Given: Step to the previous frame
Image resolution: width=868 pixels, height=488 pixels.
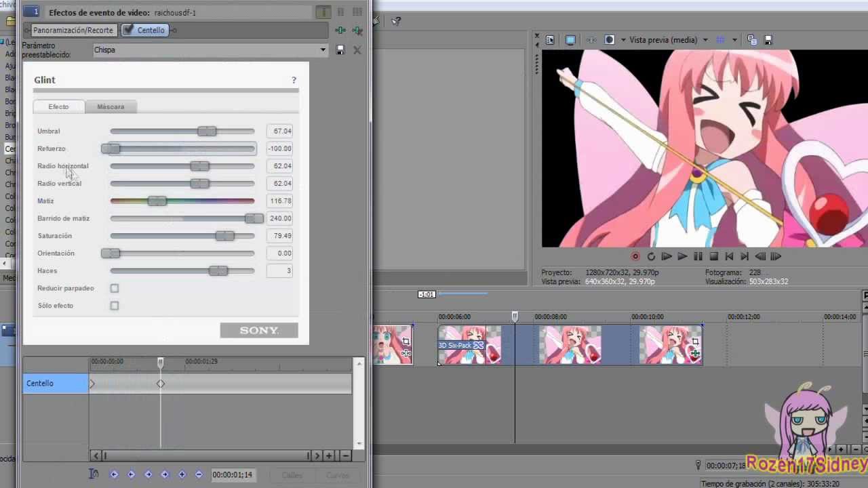Looking at the screenshot, I should (x=760, y=256).
